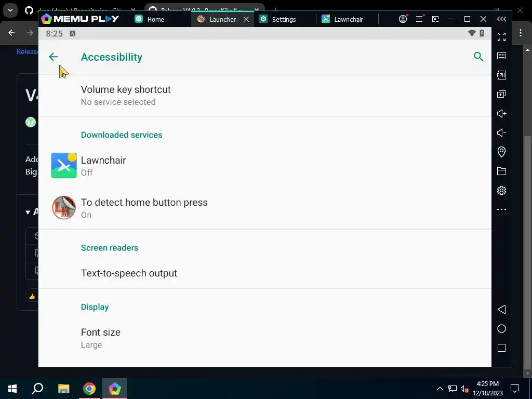Open shared folder icon

point(501,171)
